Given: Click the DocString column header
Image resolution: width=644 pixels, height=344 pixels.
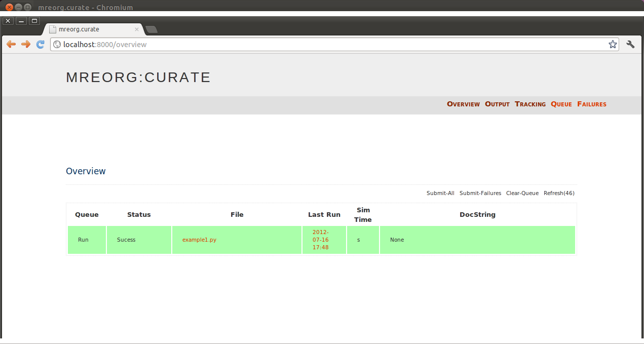Looking at the screenshot, I should coord(477,214).
